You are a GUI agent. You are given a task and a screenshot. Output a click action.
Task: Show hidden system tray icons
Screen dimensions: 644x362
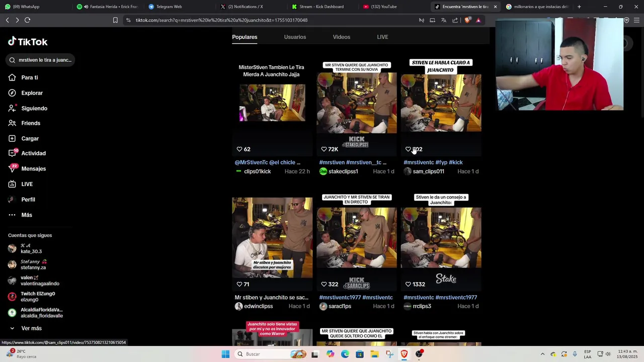click(x=542, y=354)
